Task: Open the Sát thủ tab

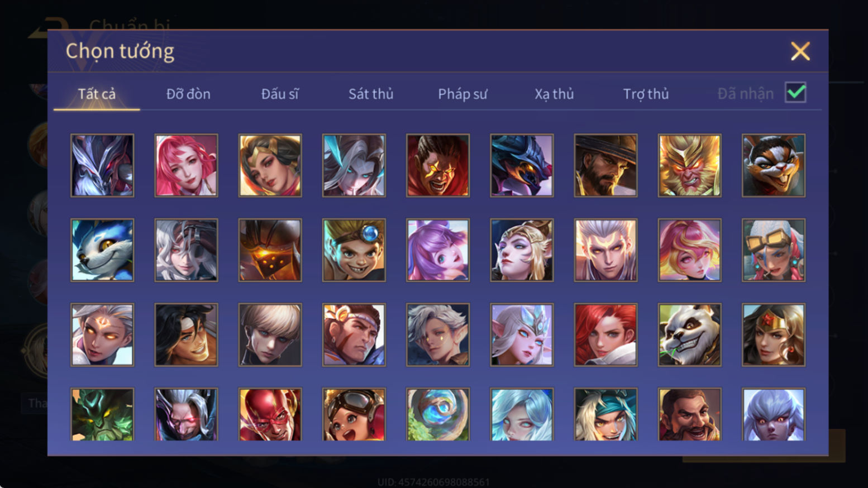Action: coord(371,94)
